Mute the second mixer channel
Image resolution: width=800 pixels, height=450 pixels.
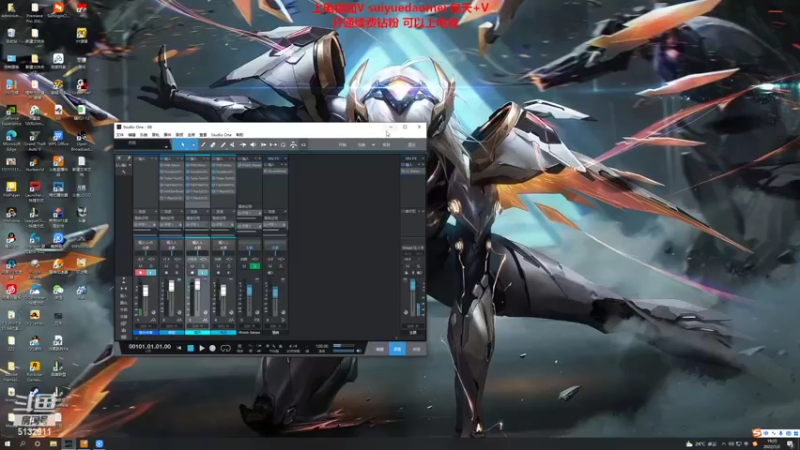pos(166,266)
